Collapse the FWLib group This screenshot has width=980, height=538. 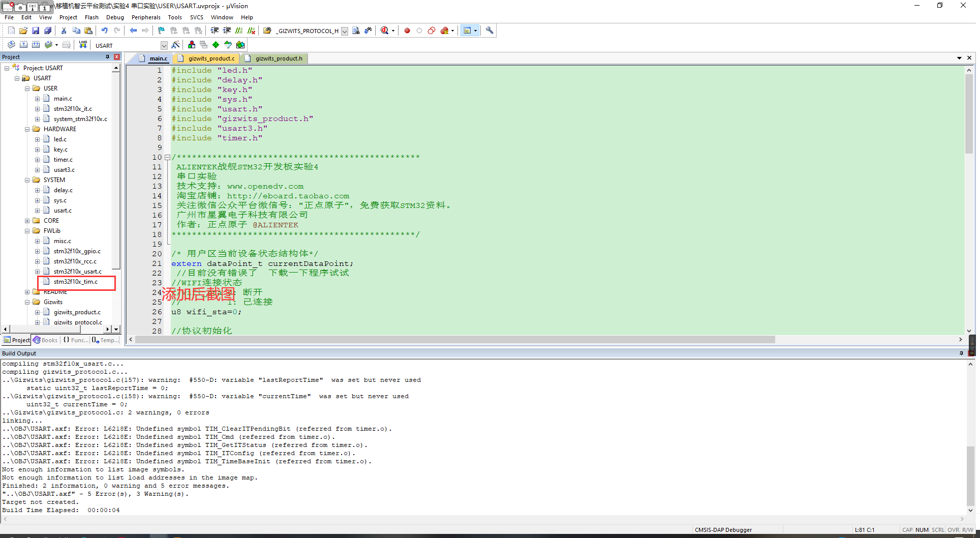coord(27,231)
